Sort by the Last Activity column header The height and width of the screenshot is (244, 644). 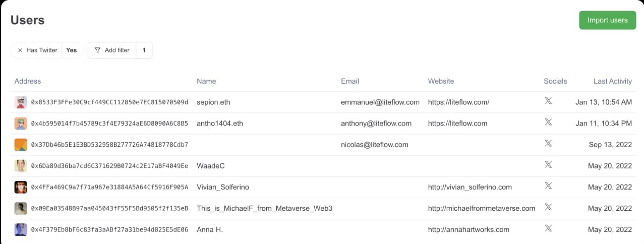click(x=612, y=81)
